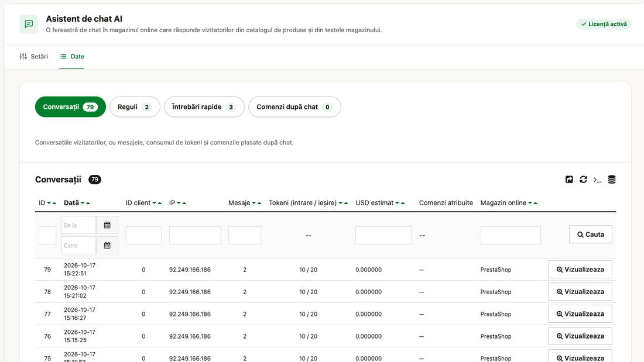Click the 'Asistent de chat AI' title
The height and width of the screenshot is (362, 644).
[84, 19]
